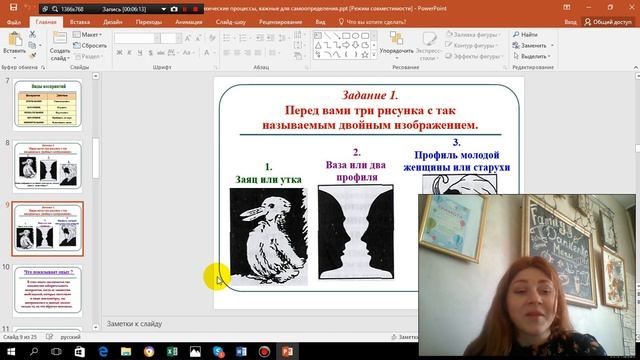
Task: Open File Explorer from taskbar
Action: click(x=126, y=351)
